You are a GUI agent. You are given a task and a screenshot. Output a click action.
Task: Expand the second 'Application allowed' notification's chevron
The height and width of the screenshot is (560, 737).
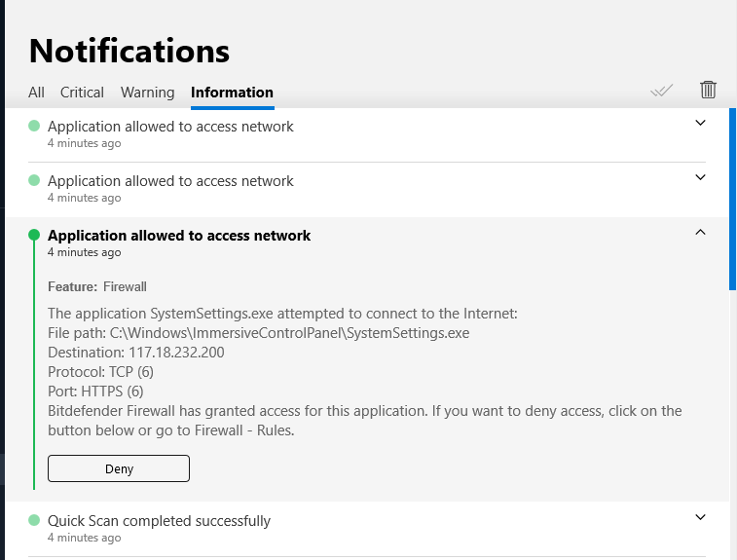700,177
